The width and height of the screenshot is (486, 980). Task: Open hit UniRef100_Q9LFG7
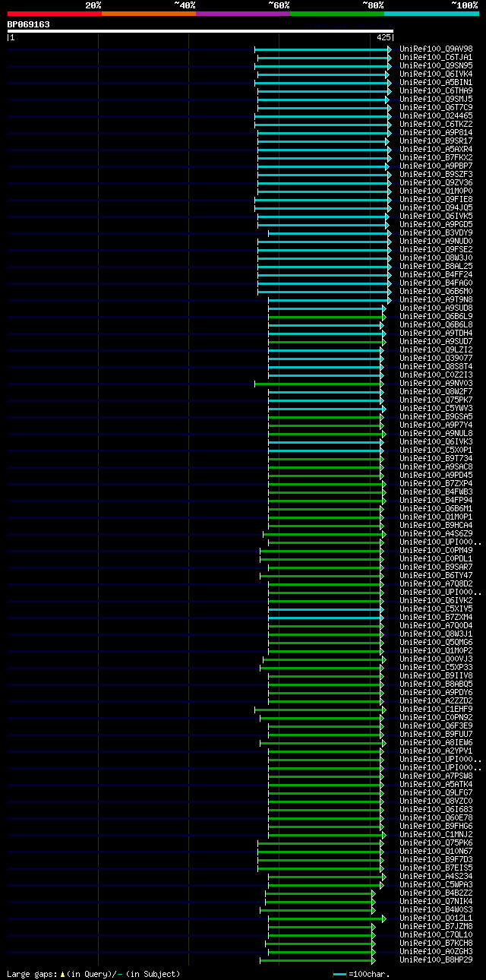point(436,792)
